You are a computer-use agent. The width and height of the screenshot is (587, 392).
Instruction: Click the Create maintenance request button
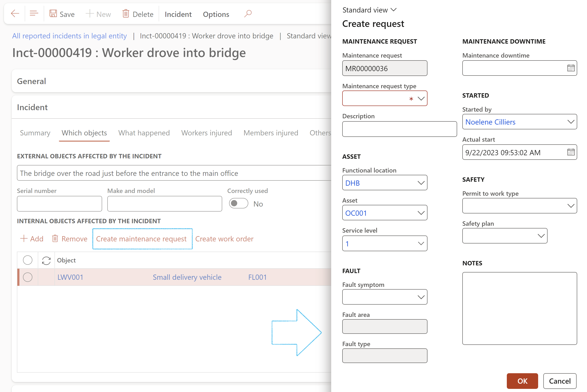[141, 238]
